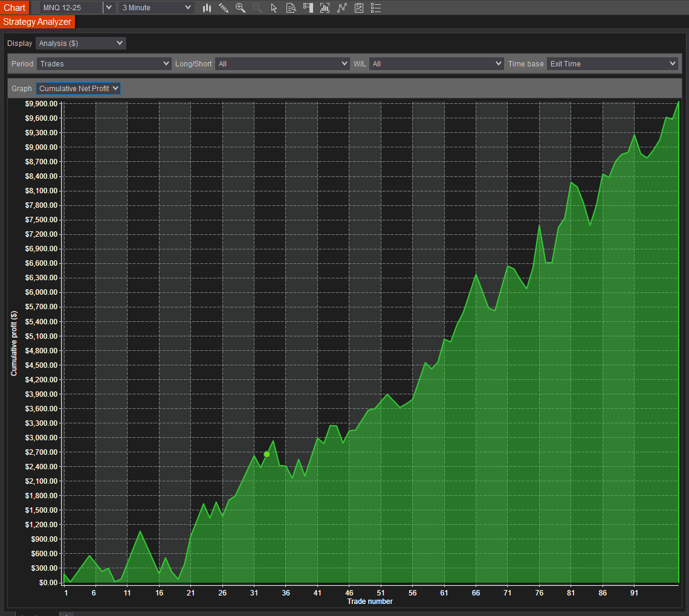Open the Indicators icon
The width and height of the screenshot is (689, 616).
point(342,8)
